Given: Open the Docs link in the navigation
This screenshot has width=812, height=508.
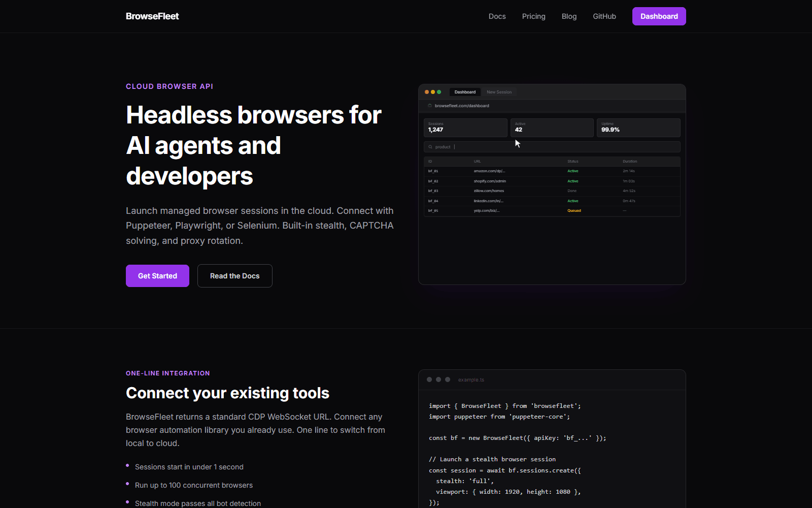Looking at the screenshot, I should point(497,16).
